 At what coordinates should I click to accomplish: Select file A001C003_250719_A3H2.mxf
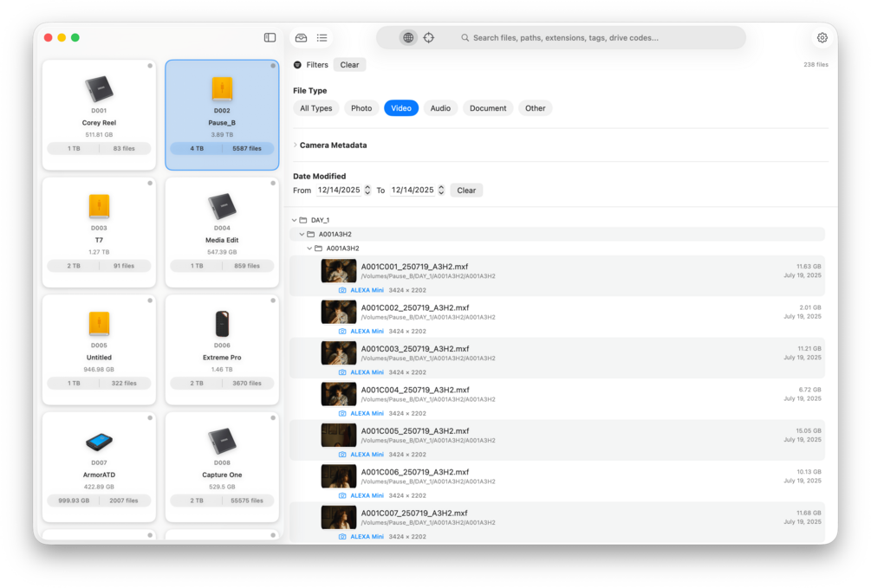click(557, 359)
